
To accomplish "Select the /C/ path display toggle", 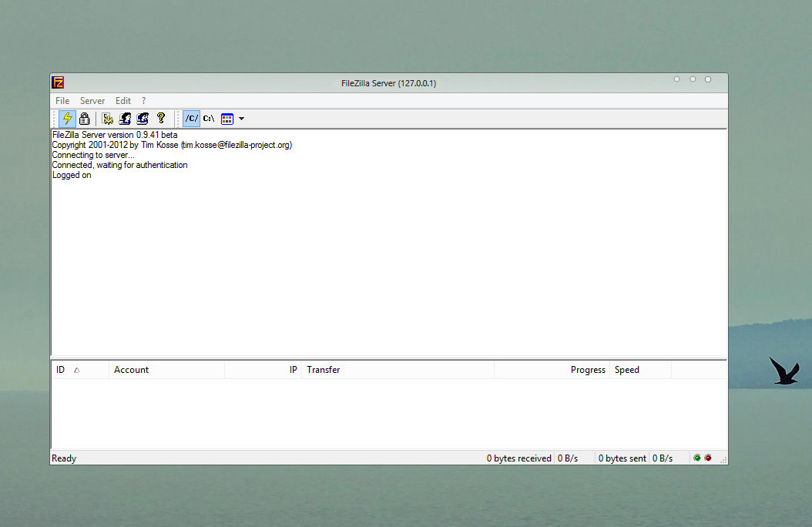I will pyautogui.click(x=192, y=119).
